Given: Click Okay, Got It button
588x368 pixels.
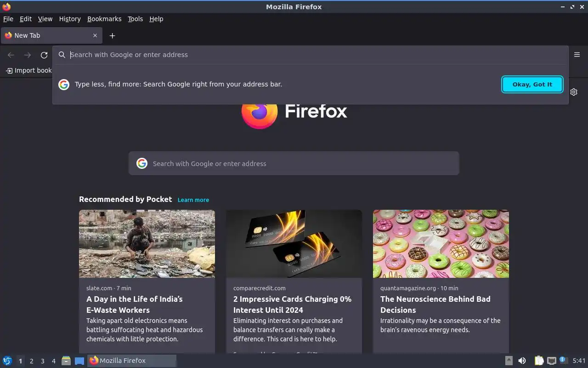Looking at the screenshot, I should coord(532,84).
